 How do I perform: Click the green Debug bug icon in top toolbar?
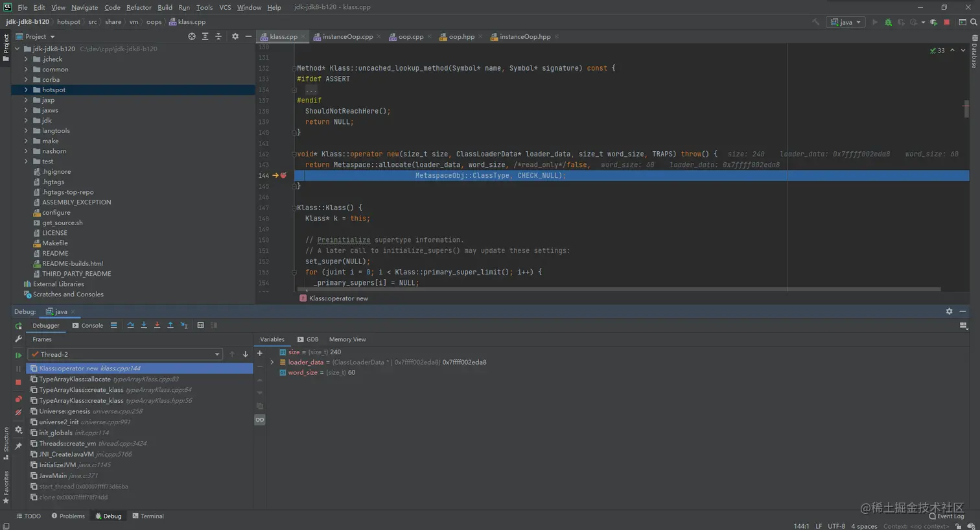pyautogui.click(x=888, y=22)
